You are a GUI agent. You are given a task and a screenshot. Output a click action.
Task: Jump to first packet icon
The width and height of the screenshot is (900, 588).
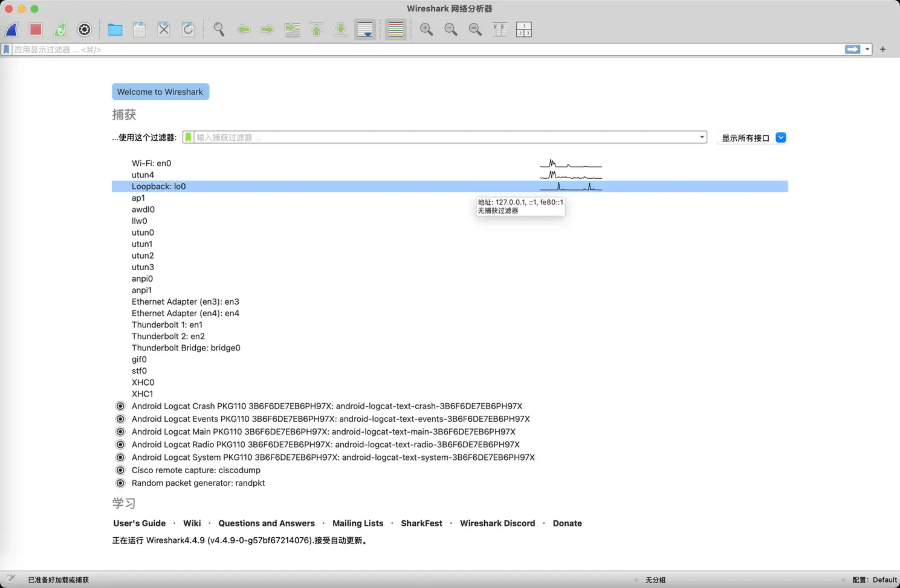pos(316,29)
